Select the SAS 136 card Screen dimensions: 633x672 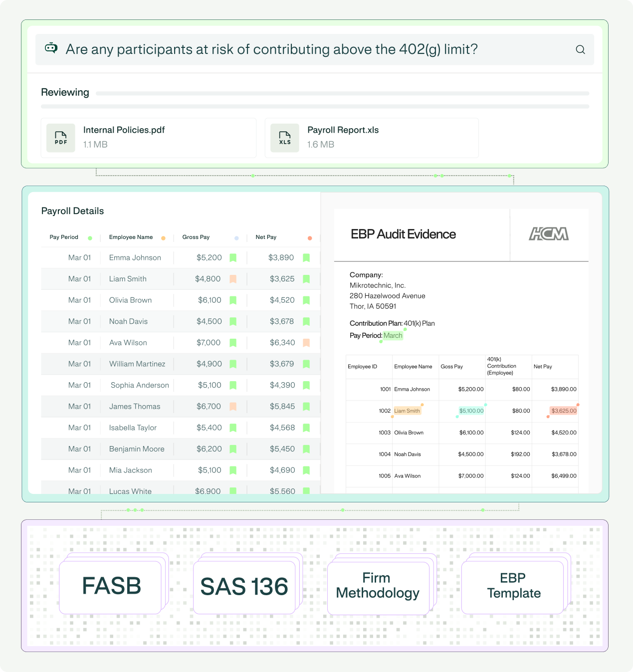244,587
